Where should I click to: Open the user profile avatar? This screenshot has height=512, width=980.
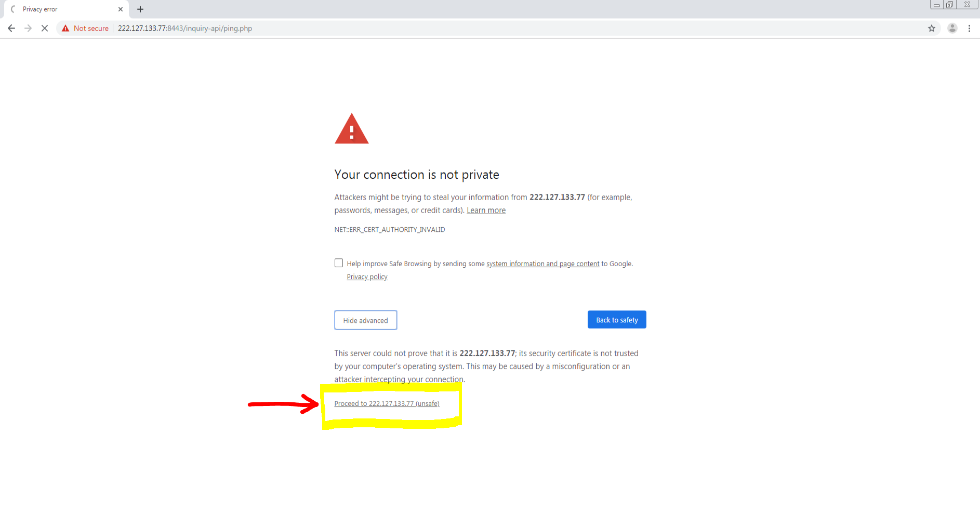[x=952, y=29]
